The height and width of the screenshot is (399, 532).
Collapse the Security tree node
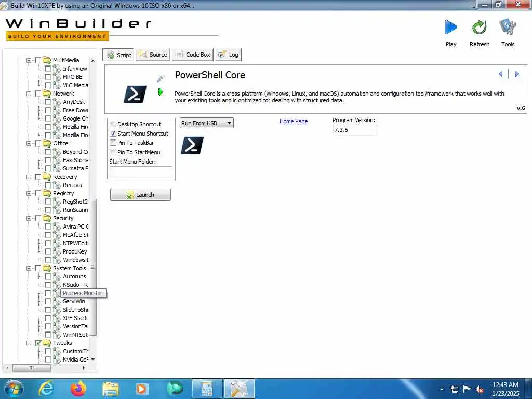29,219
